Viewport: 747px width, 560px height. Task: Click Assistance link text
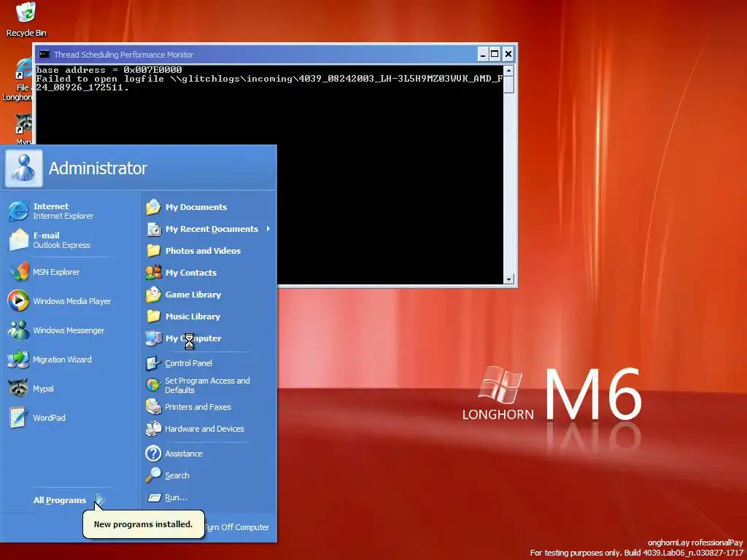point(183,454)
